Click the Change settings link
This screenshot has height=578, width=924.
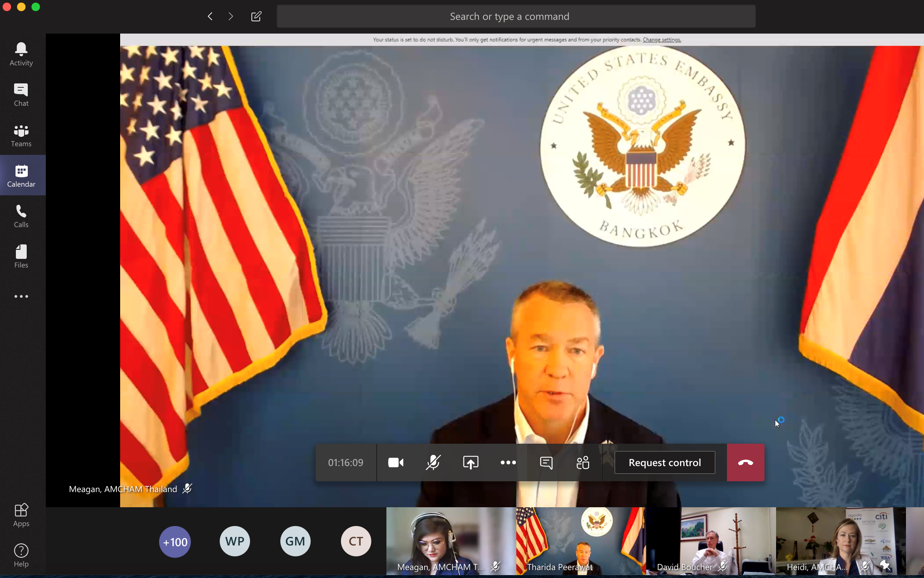click(662, 40)
